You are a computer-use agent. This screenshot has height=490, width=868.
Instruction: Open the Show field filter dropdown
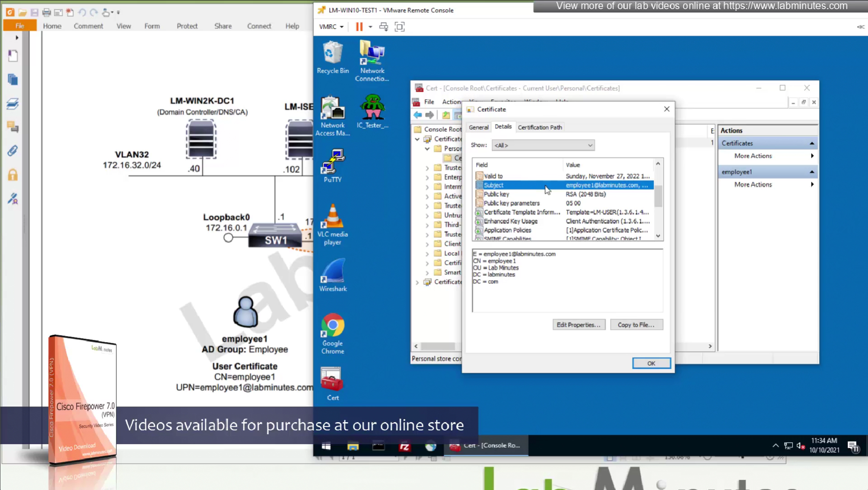coord(543,145)
